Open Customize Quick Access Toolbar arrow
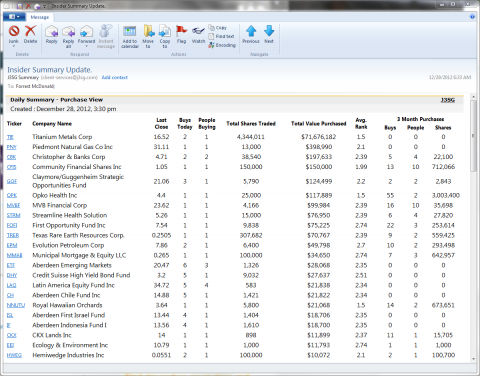This screenshot has height=376, width=480. coord(44,6)
